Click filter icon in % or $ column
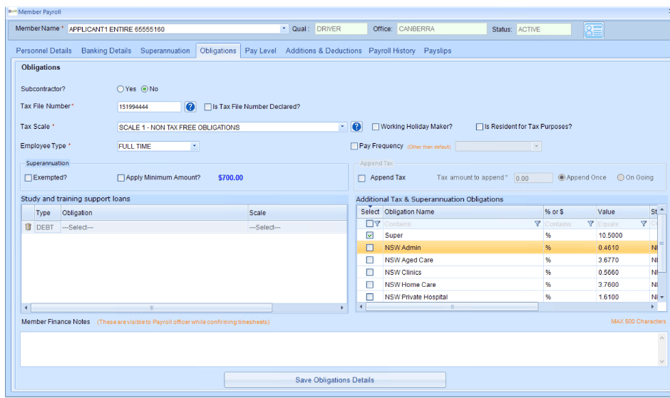Image resolution: width=670 pixels, height=398 pixels. point(590,224)
